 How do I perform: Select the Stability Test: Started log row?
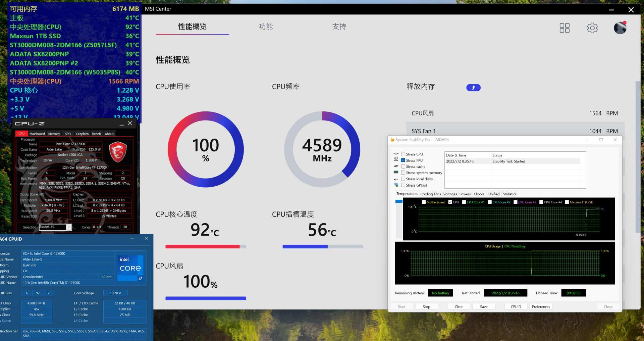point(513,161)
